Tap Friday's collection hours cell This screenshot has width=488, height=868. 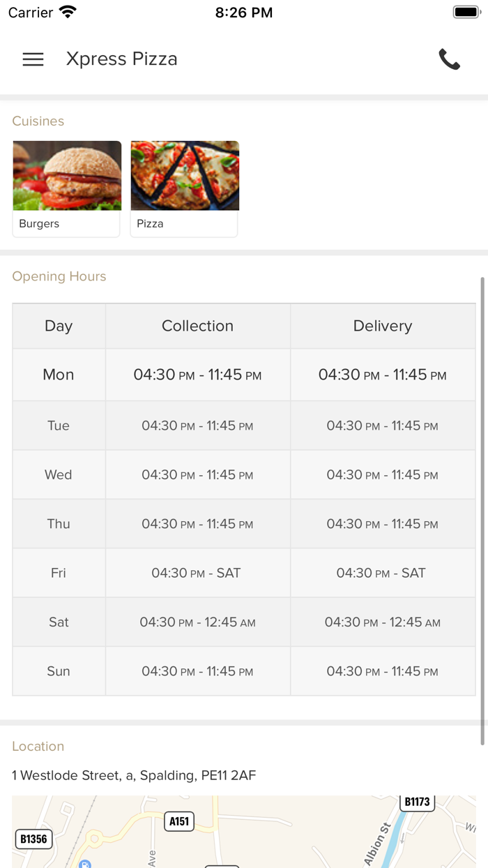click(197, 573)
